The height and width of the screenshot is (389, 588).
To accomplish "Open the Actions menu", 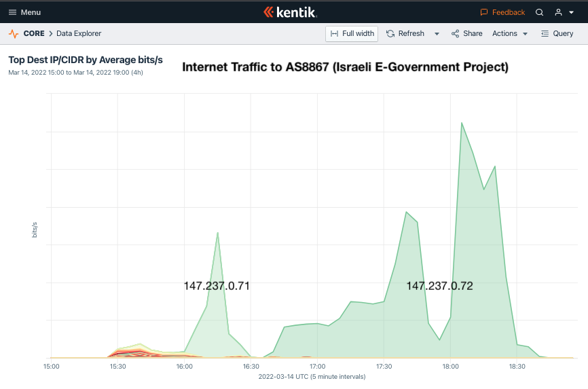I will [504, 33].
